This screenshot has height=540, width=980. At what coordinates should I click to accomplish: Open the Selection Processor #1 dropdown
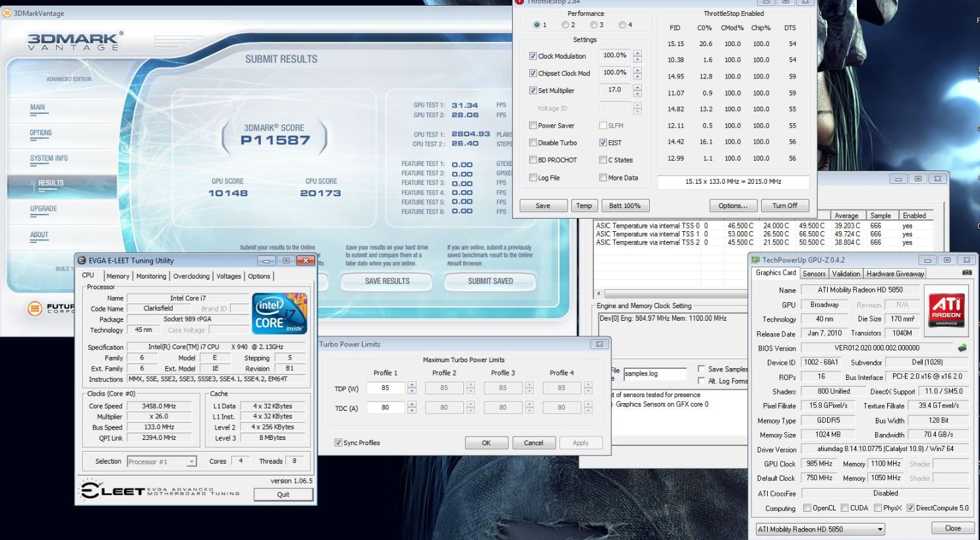[x=191, y=462]
